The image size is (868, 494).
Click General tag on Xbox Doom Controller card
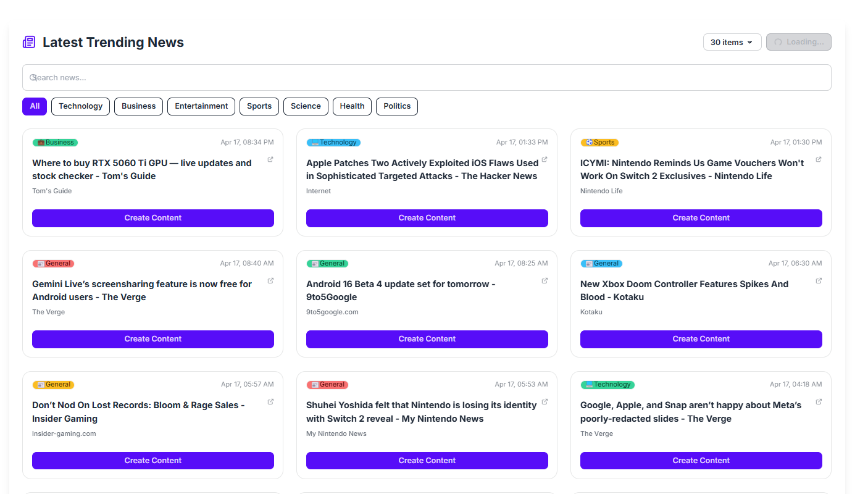pos(601,264)
